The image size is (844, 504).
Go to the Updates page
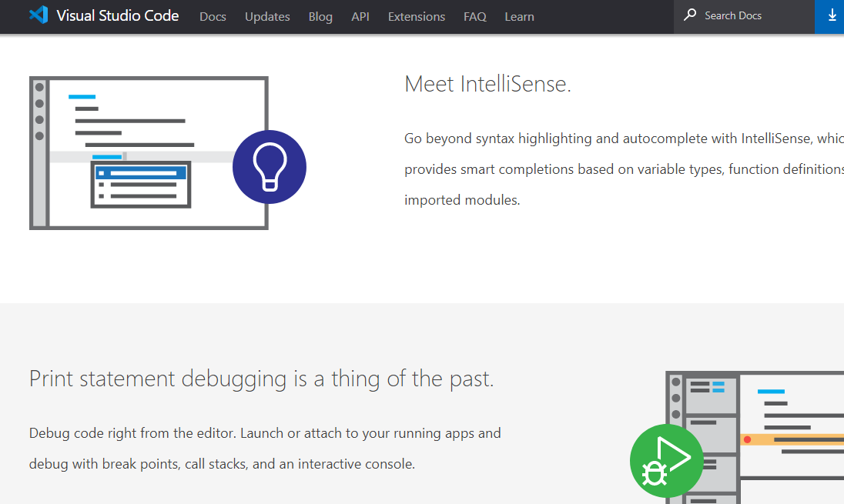coord(267,17)
